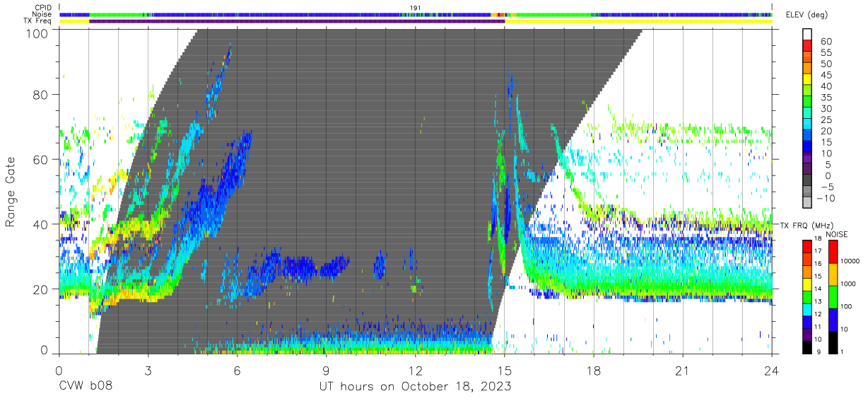Click the −10 label on the ELEV colorbar
Screen dimensions: 868x401
click(826, 199)
